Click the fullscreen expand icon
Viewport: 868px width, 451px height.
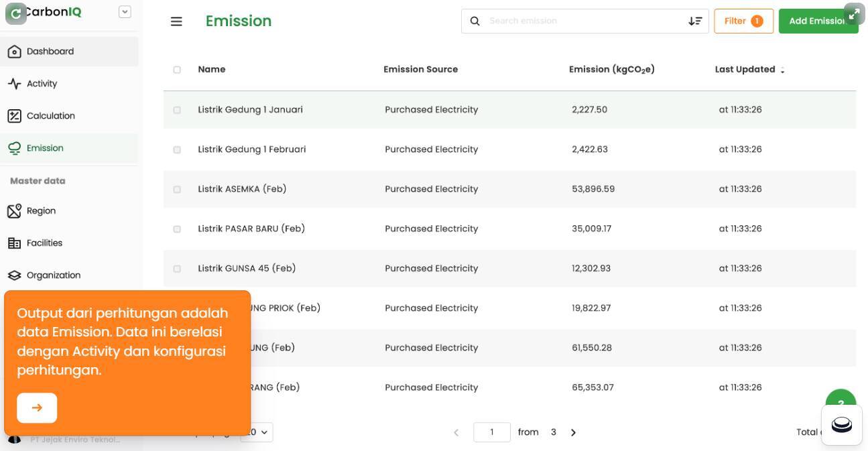pyautogui.click(x=853, y=13)
